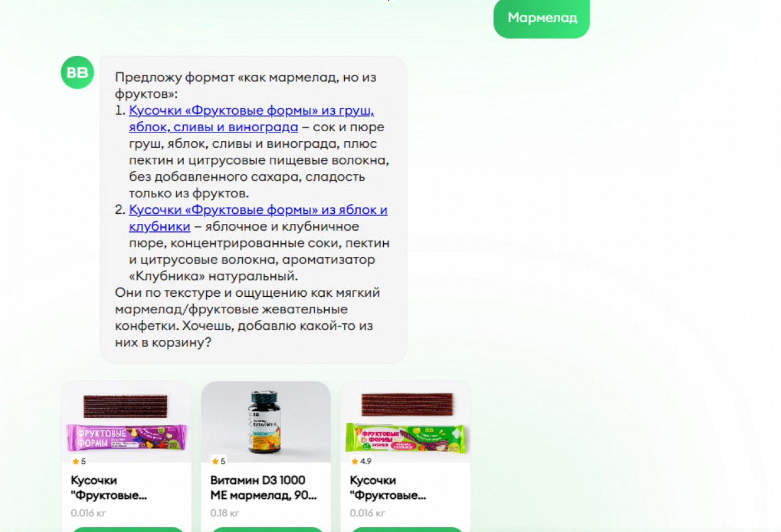Open the Витамин D3 bottle product image
Image resolution: width=781 pixels, height=532 pixels.
pyautogui.click(x=266, y=422)
